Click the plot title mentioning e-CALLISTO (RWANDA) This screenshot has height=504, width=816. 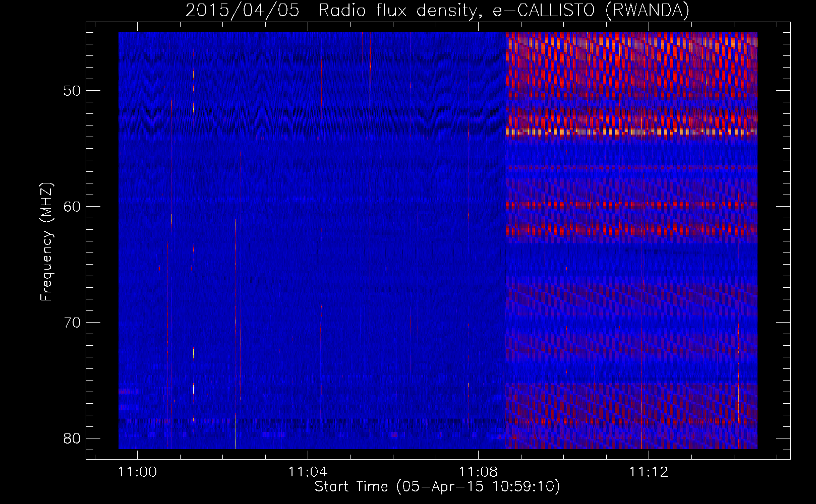pyautogui.click(x=437, y=11)
